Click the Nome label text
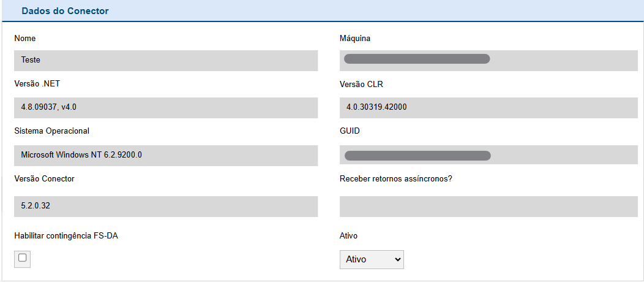This screenshot has width=644, height=282. [x=25, y=39]
